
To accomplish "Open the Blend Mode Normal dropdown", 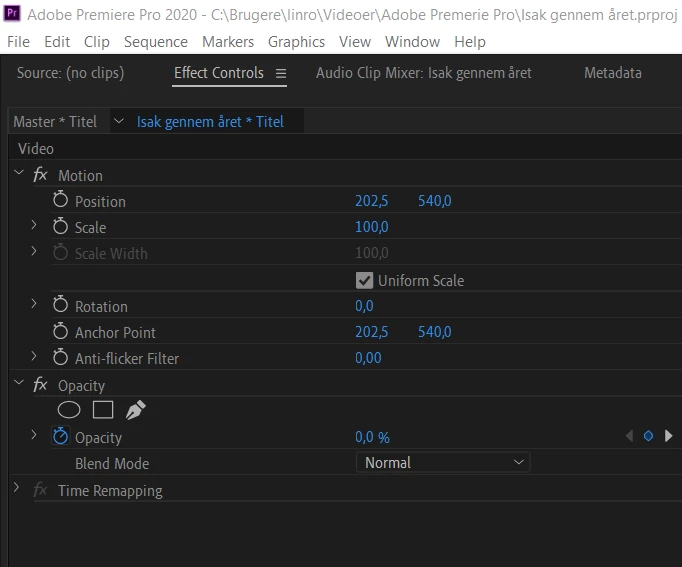I will (x=443, y=462).
